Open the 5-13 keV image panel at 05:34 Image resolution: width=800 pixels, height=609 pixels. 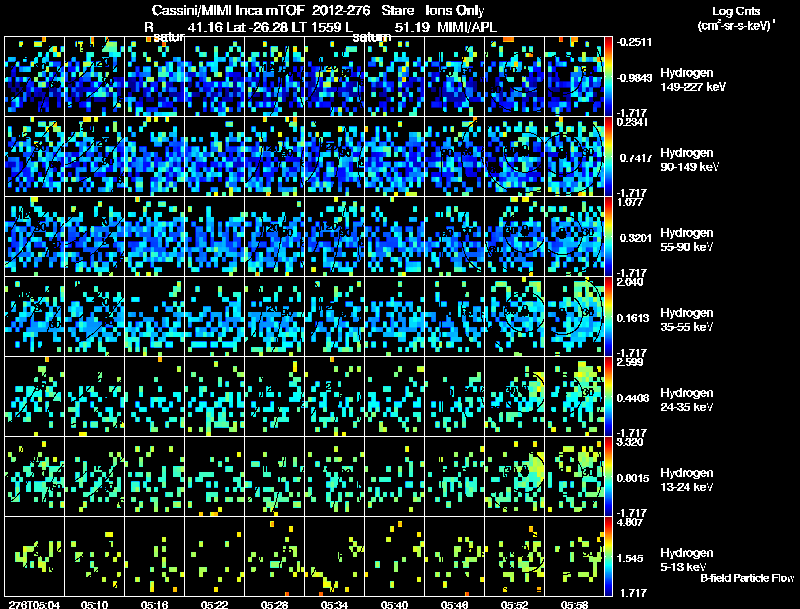(x=334, y=556)
